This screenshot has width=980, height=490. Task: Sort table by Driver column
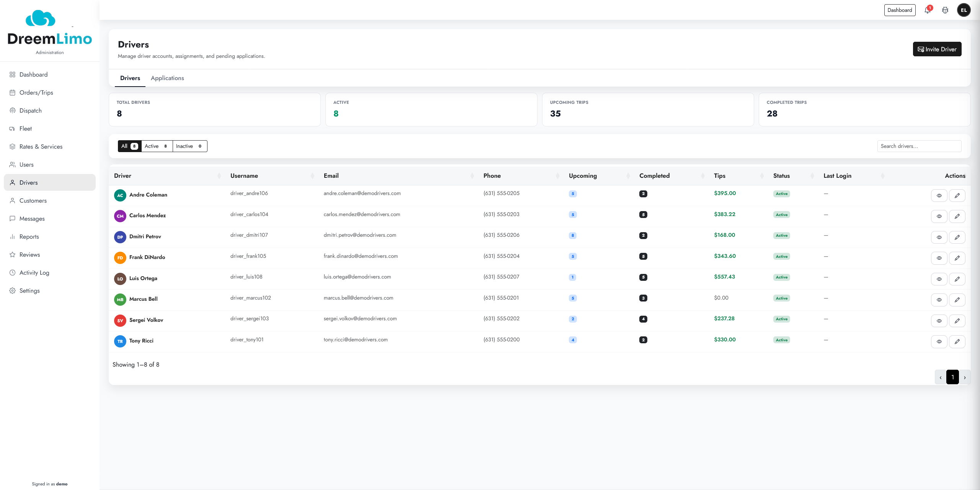168,176
